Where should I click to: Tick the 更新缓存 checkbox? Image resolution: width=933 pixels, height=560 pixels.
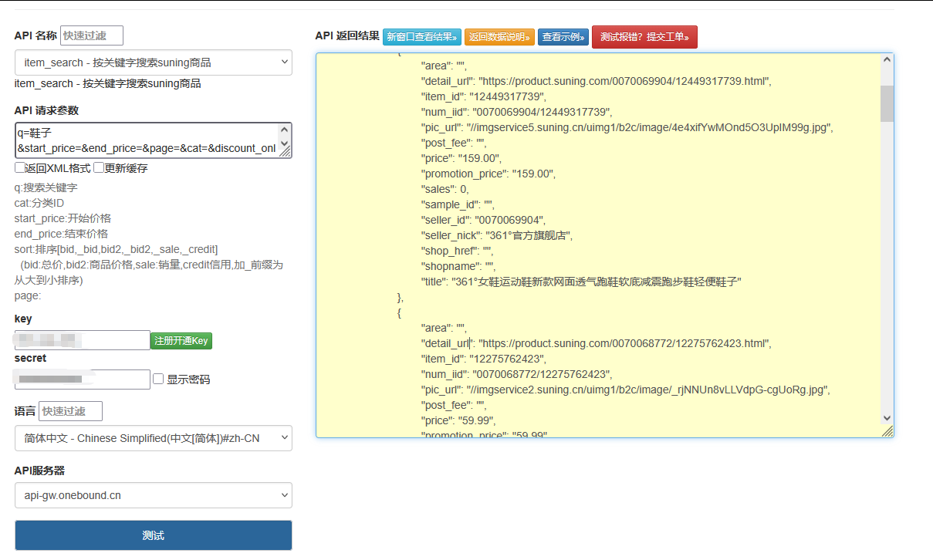pyautogui.click(x=98, y=167)
